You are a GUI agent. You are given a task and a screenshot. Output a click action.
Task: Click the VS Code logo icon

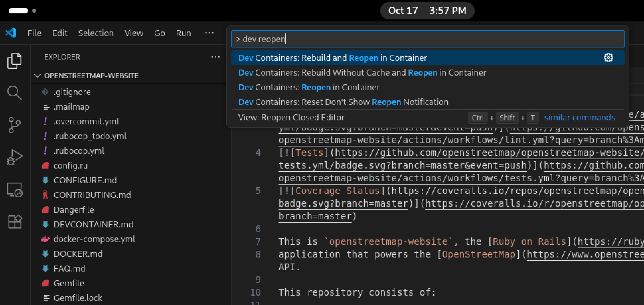click(11, 33)
